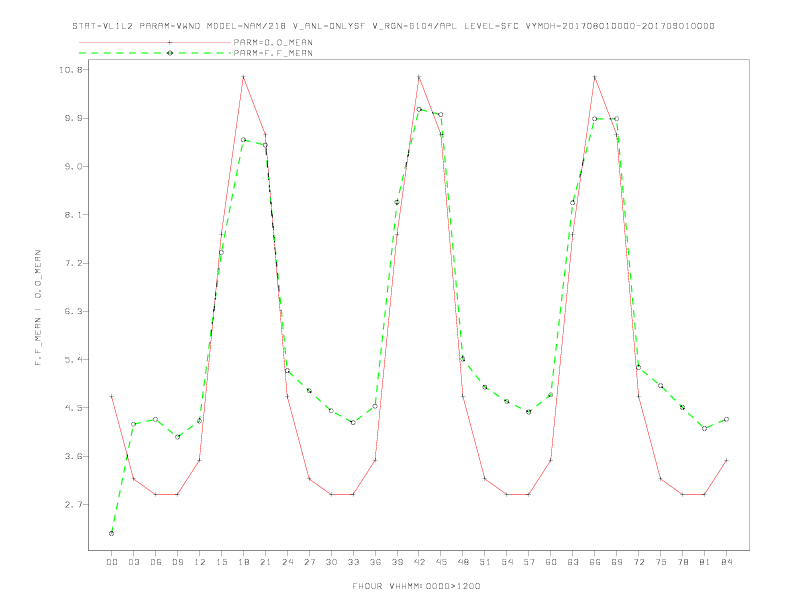Screen dimensions: 792x612
Task: Click the green circle data point at hour 00
Action: 112,533
